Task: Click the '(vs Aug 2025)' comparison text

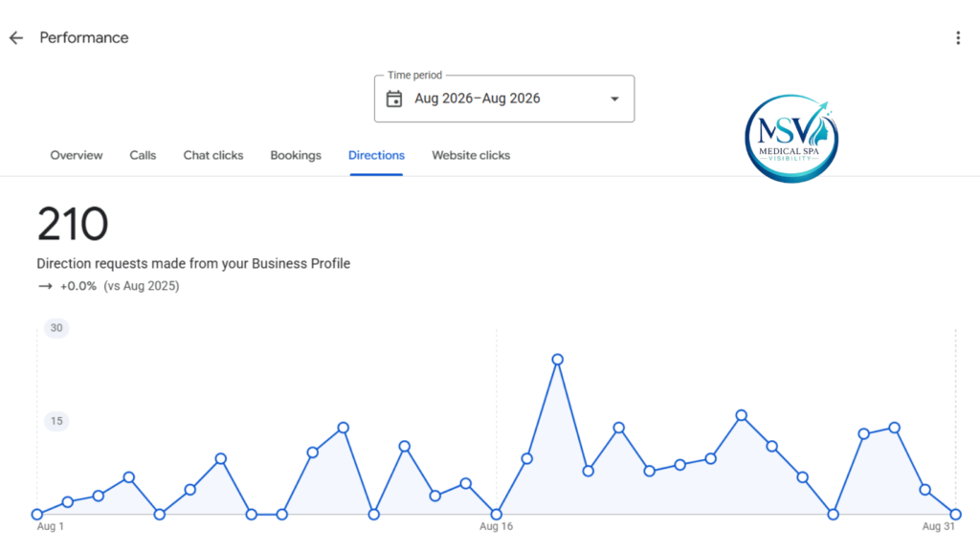Action: [x=142, y=286]
